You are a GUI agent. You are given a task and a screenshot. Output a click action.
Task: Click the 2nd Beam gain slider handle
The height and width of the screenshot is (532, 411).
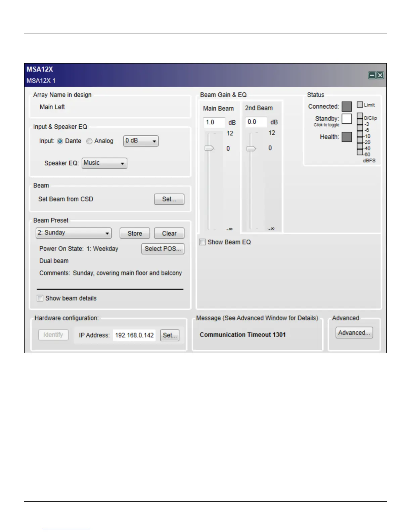click(x=251, y=148)
